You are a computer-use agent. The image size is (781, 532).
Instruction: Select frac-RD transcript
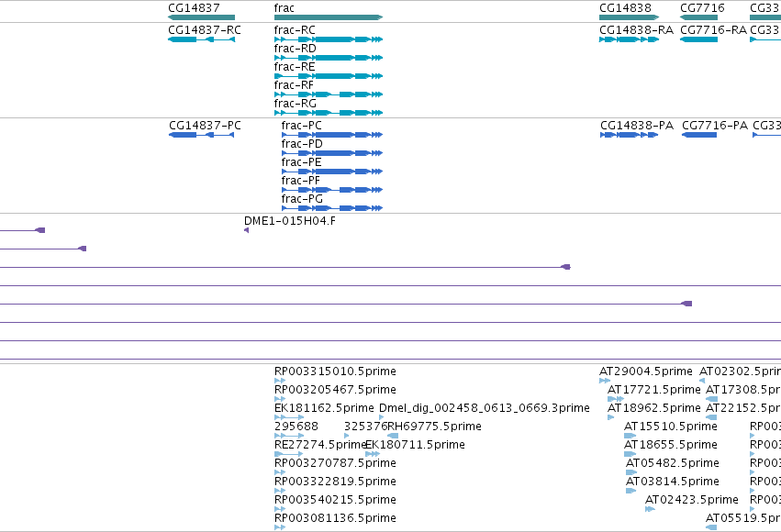point(329,58)
